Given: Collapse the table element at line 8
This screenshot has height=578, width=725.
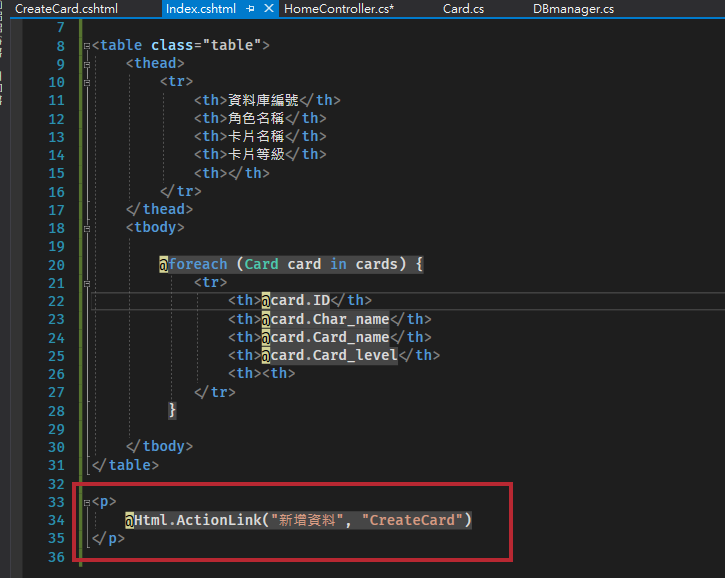Looking at the screenshot, I should (x=87, y=46).
